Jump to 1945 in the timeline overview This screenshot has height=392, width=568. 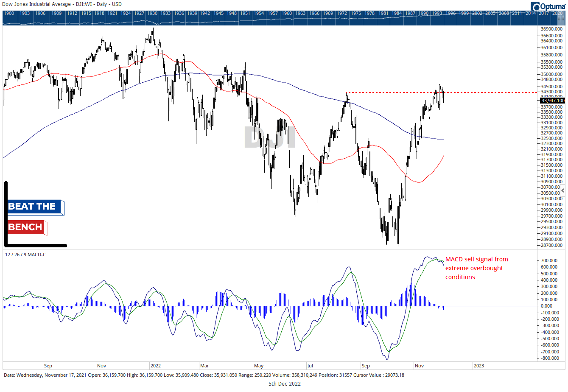(x=218, y=13)
